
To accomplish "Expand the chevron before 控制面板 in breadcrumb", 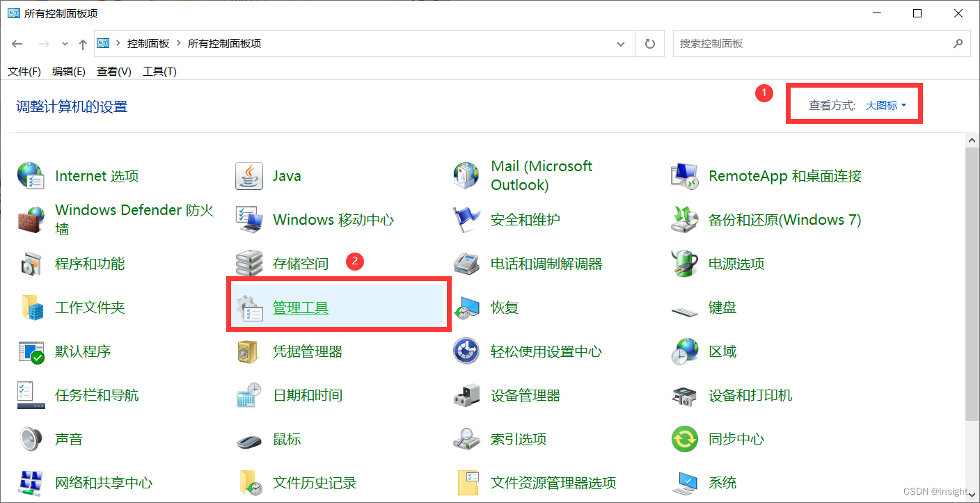I will tap(118, 43).
